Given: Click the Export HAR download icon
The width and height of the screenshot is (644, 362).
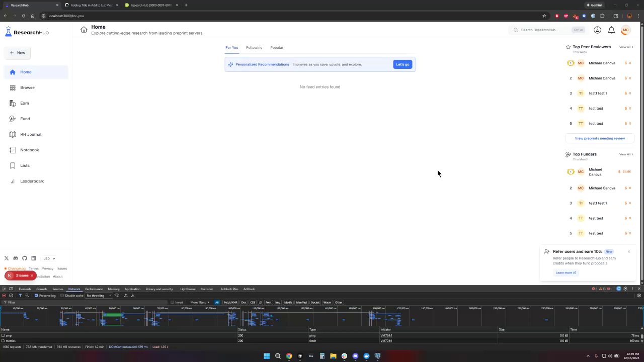Looking at the screenshot, I should click(133, 296).
